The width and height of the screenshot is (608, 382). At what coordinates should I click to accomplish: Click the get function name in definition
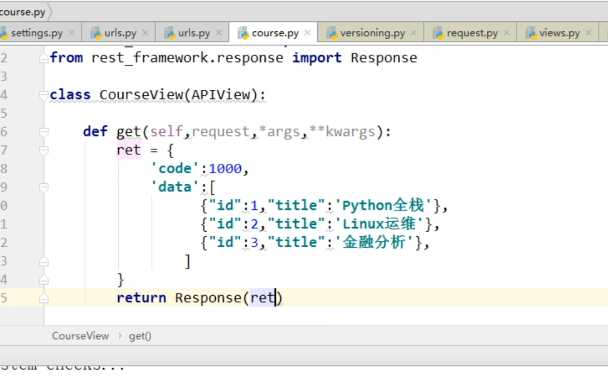(129, 132)
